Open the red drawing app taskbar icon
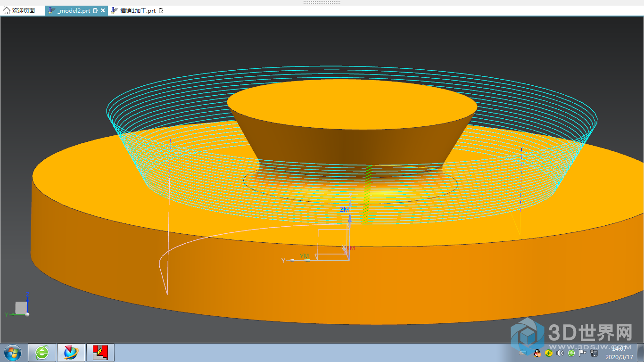Viewport: 644px width, 362px height. 100,352
